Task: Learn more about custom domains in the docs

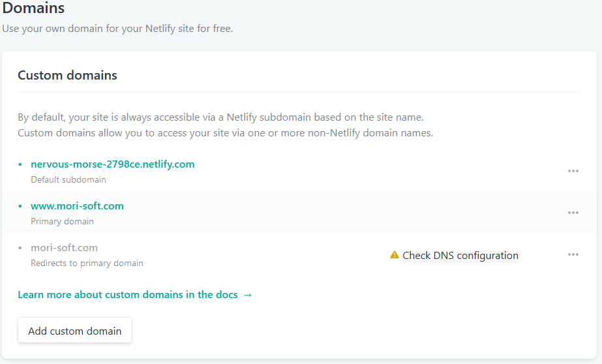Action: coord(128,294)
